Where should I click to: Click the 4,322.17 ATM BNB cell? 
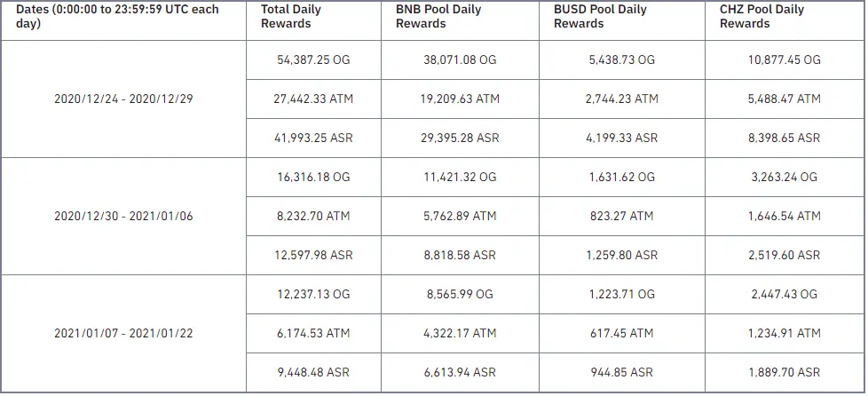click(x=460, y=334)
